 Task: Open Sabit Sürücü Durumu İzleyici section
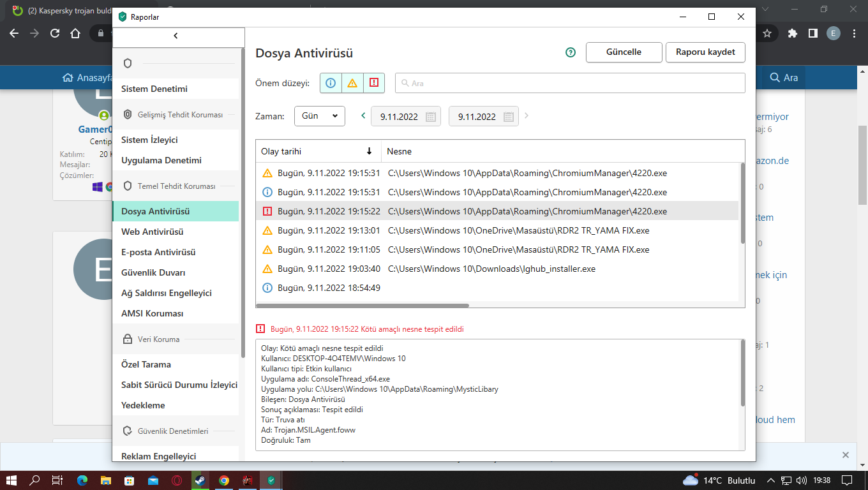176,385
